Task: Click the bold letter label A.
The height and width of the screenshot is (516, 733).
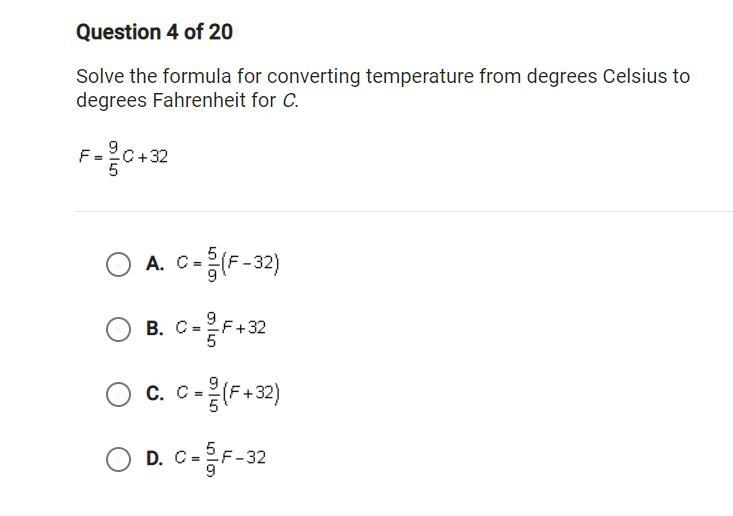Action: (154, 264)
